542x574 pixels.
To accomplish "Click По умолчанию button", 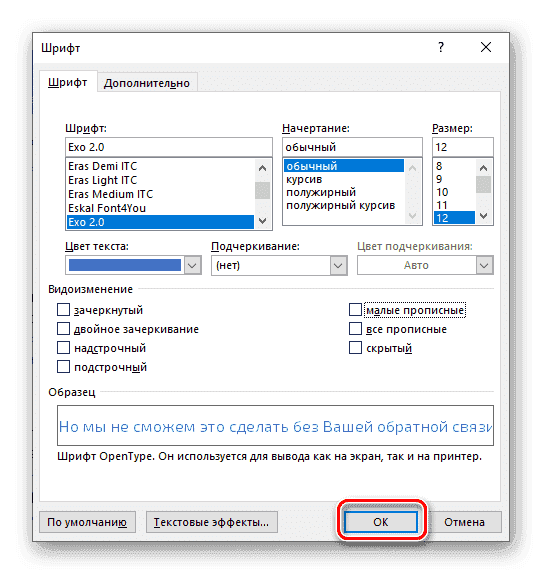I will point(87,522).
